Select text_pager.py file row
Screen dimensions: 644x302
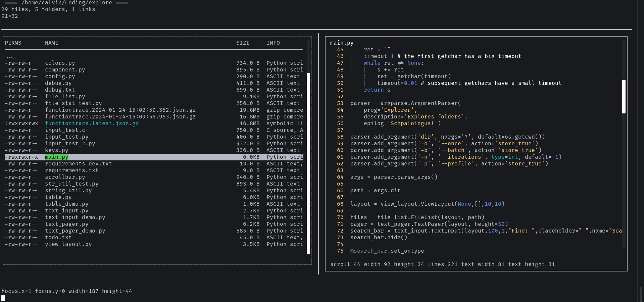pyautogui.click(x=154, y=224)
